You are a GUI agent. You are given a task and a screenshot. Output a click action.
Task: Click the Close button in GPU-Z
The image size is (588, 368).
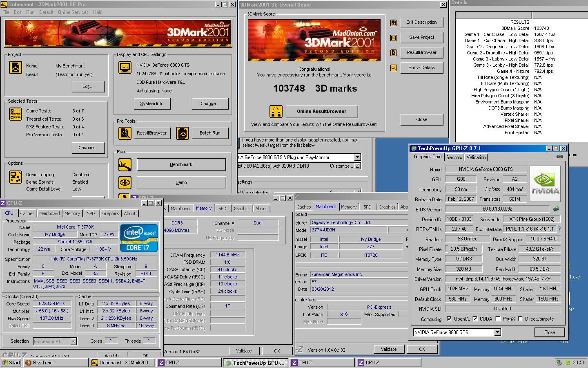click(x=550, y=332)
